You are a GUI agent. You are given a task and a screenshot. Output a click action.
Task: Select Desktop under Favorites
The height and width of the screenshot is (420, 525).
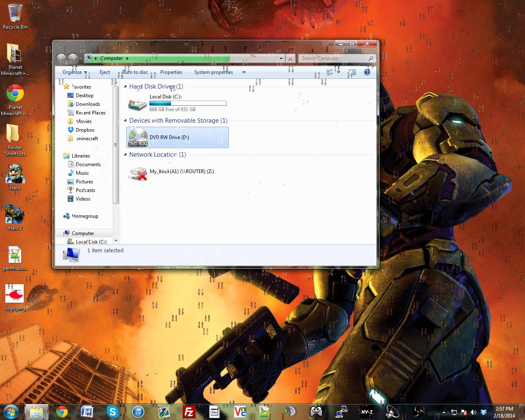coord(84,96)
